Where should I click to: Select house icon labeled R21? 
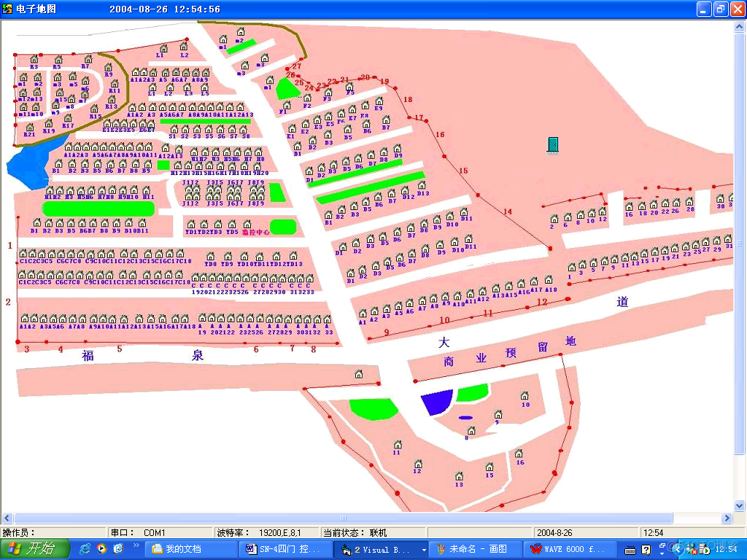pos(29,127)
